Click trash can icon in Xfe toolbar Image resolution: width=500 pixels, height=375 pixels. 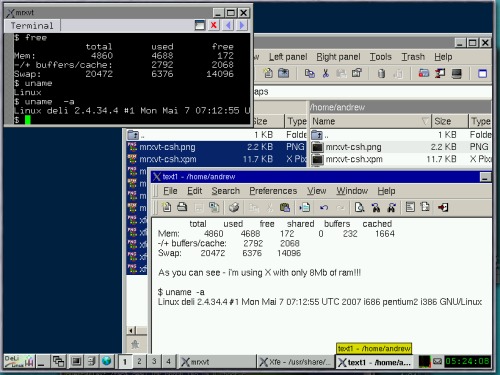coord(382,73)
